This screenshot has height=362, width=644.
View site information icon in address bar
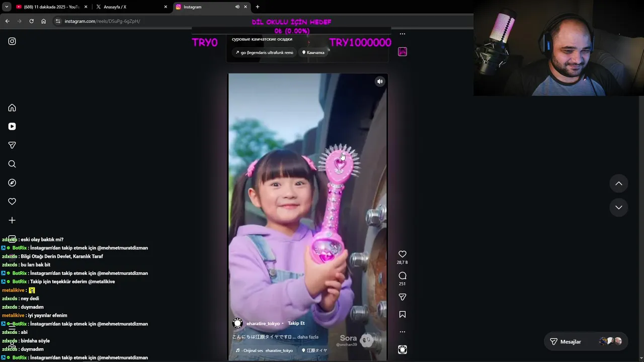pos(58,21)
